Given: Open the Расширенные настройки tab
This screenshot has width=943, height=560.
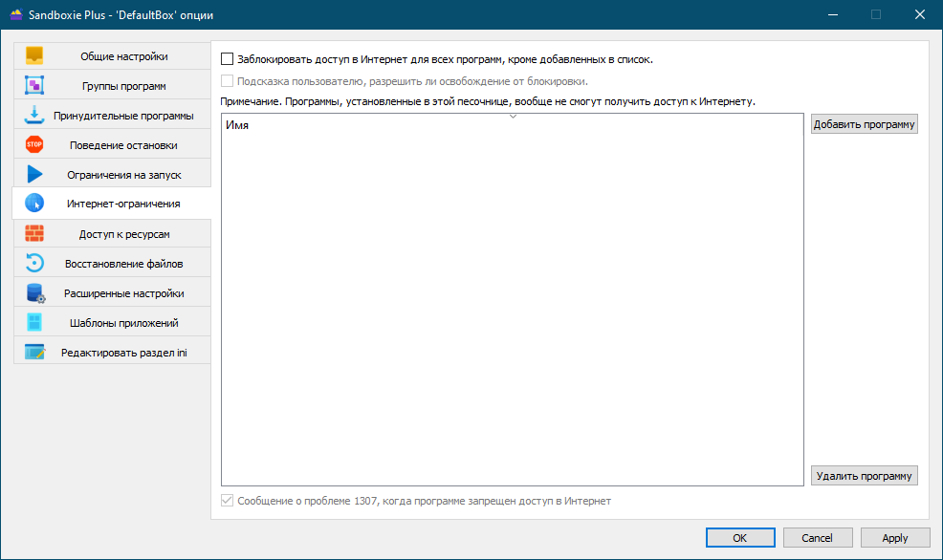Looking at the screenshot, I should (x=112, y=292).
